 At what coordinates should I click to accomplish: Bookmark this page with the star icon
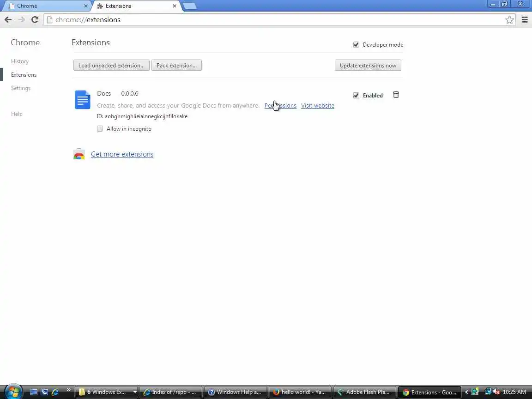pos(509,20)
